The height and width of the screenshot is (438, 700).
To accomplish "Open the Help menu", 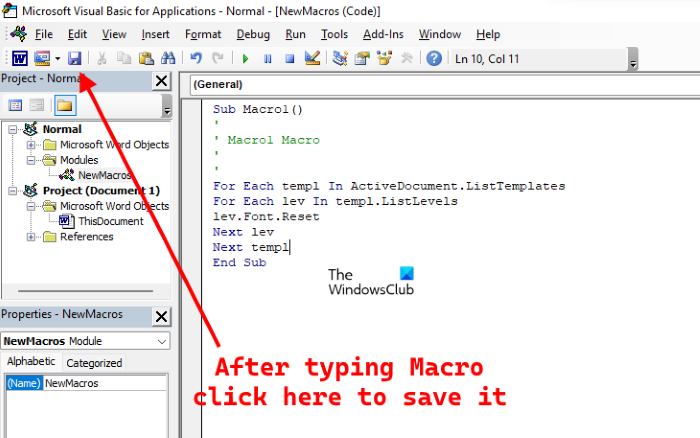I will tap(488, 34).
